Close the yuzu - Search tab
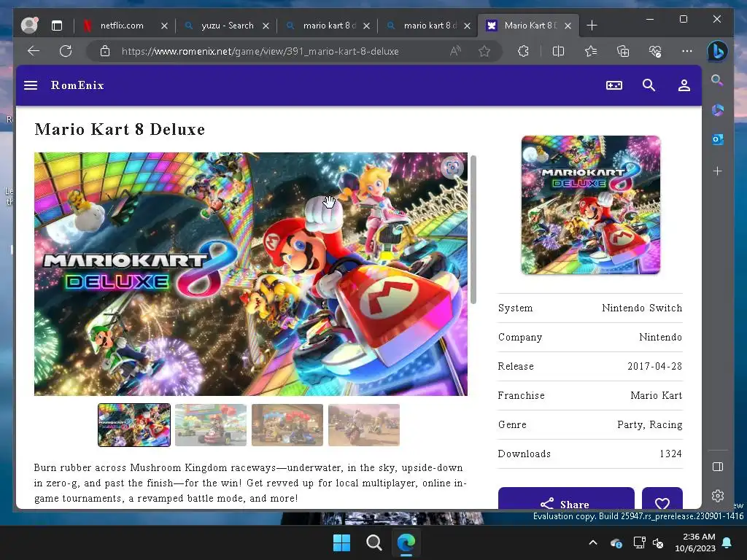Screen dimensions: 747x560 coord(266,26)
